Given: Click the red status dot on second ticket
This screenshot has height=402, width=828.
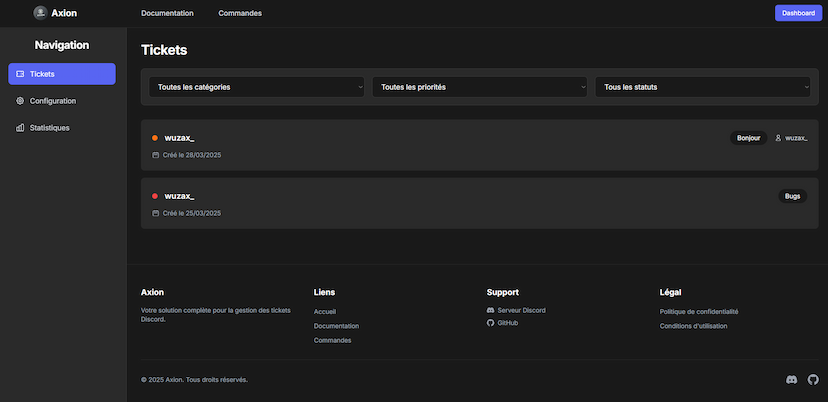Looking at the screenshot, I should (x=155, y=196).
